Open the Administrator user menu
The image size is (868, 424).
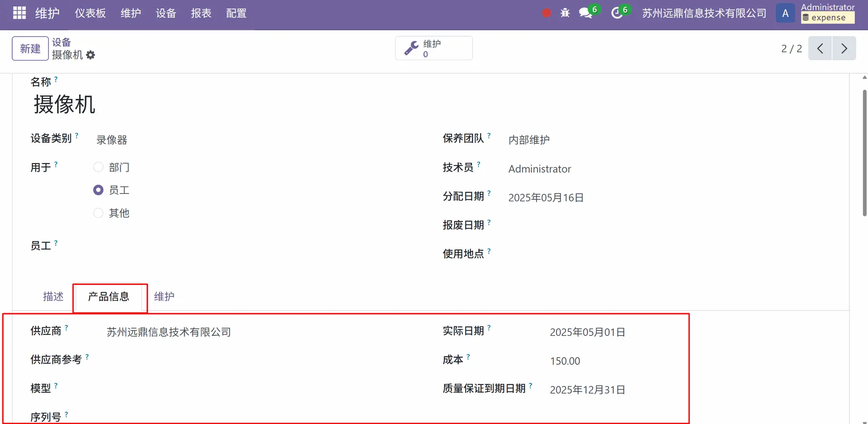click(x=827, y=13)
